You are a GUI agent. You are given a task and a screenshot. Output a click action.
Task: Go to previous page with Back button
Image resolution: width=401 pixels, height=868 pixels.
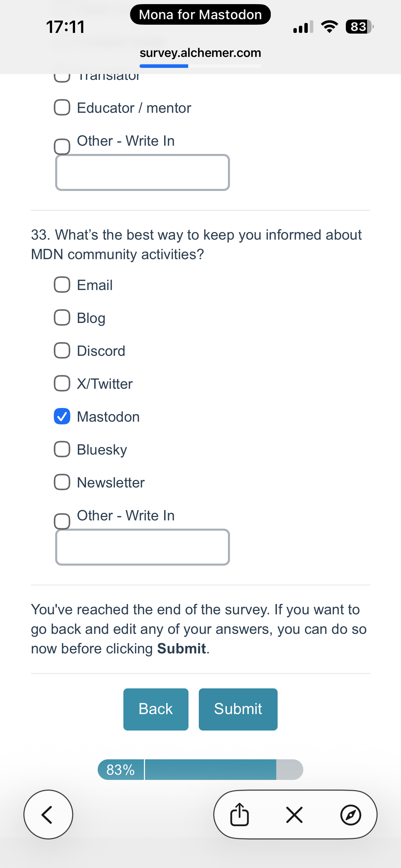click(156, 709)
